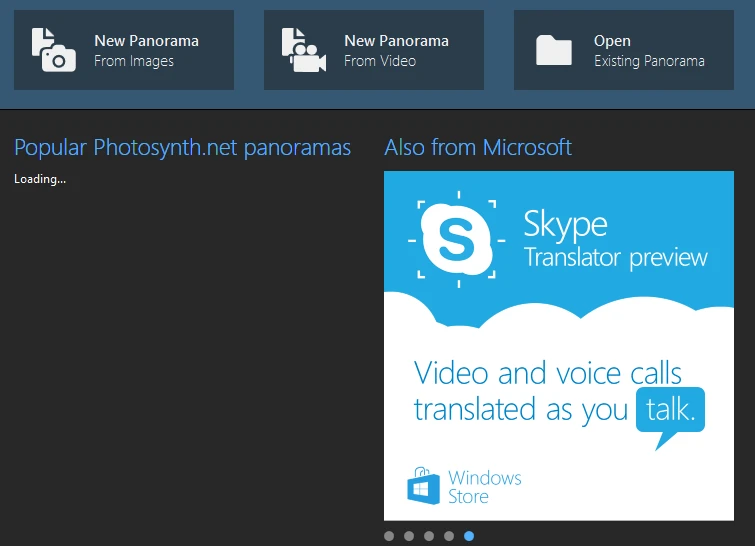Screen dimensions: 755x546
Task: Click the 'Translator preview' ad text
Action: [x=615, y=258]
